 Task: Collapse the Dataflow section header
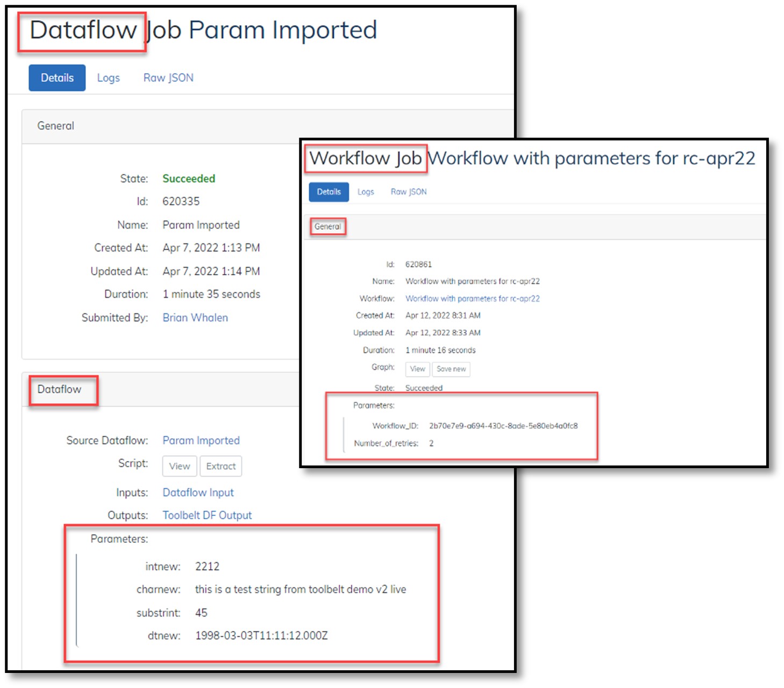59,389
